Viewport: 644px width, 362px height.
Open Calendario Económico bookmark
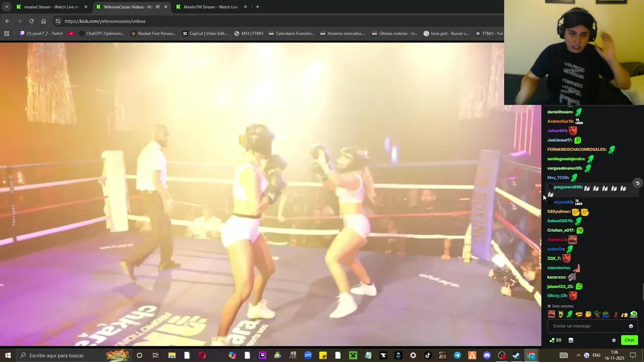pos(291,34)
